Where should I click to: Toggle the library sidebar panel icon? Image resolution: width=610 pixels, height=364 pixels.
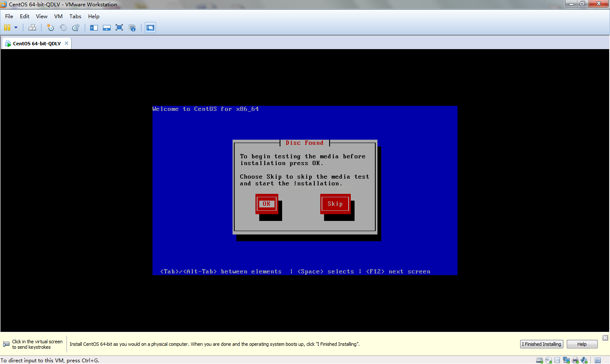tap(94, 28)
